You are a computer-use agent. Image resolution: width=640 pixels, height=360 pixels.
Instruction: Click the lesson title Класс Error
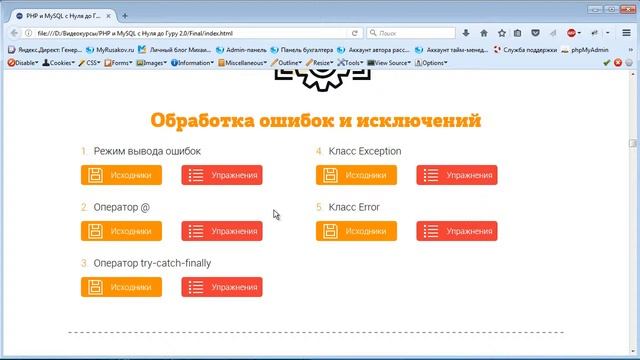354,207
